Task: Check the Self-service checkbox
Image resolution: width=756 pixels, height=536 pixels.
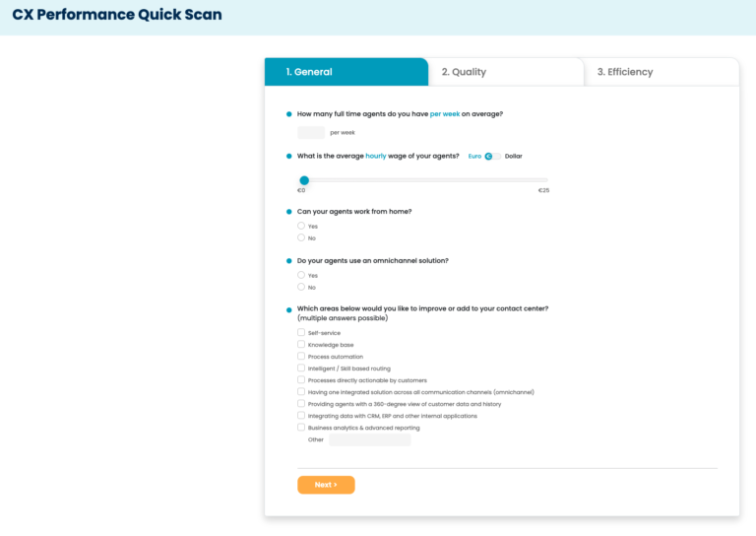Action: click(x=301, y=332)
